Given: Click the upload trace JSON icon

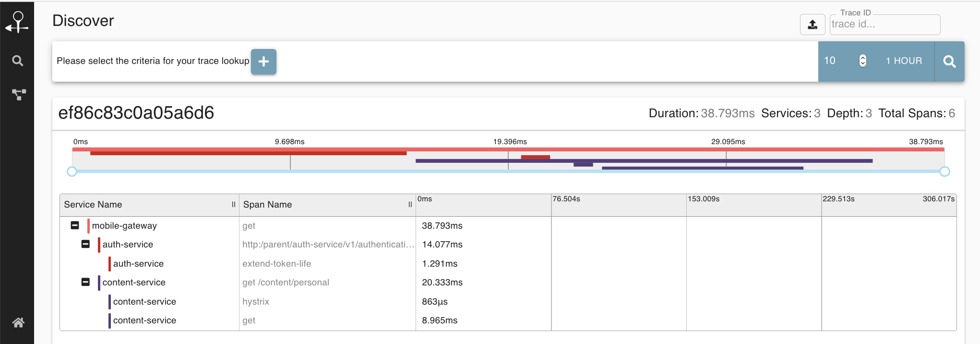Looking at the screenshot, I should tap(813, 25).
